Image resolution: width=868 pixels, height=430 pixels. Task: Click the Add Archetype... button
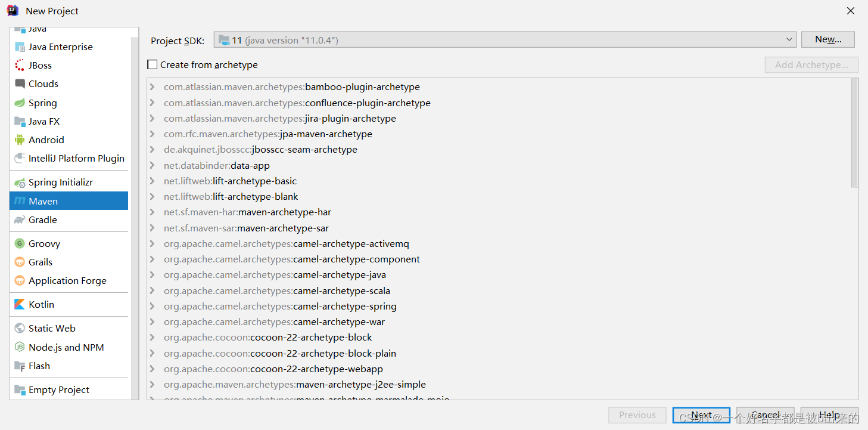tap(811, 65)
